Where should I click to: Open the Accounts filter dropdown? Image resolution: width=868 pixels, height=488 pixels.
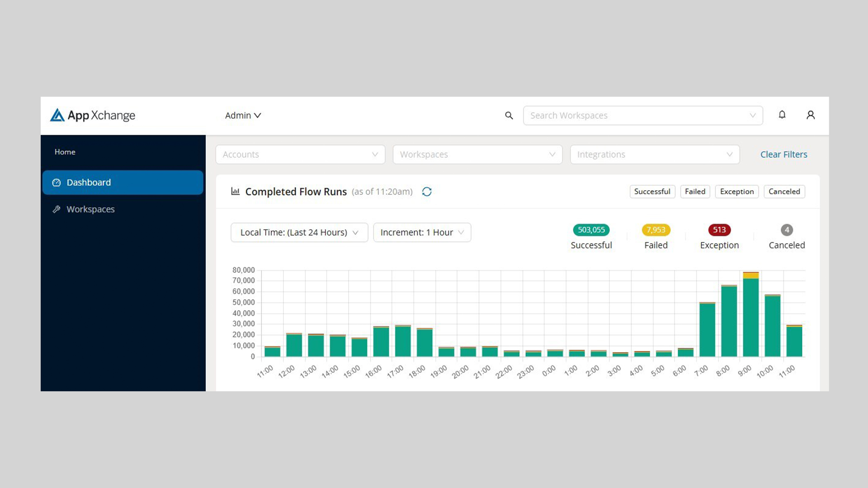tap(301, 155)
